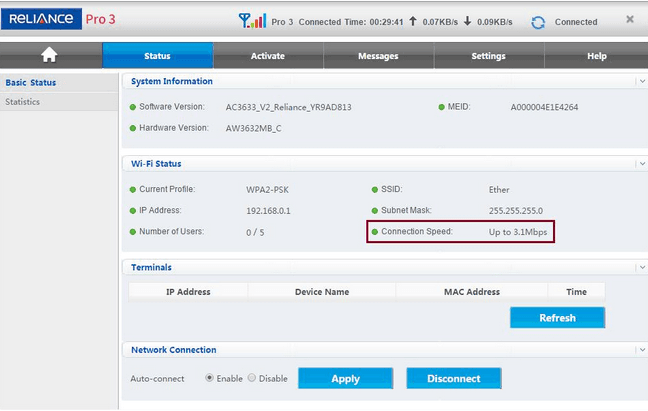Open the Help tab

(597, 55)
